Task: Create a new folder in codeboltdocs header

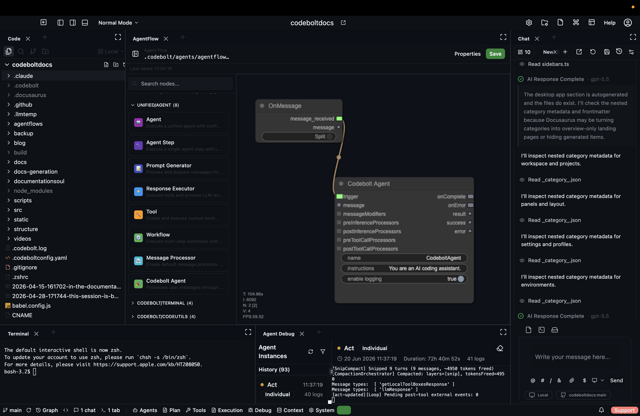Action: point(116,65)
